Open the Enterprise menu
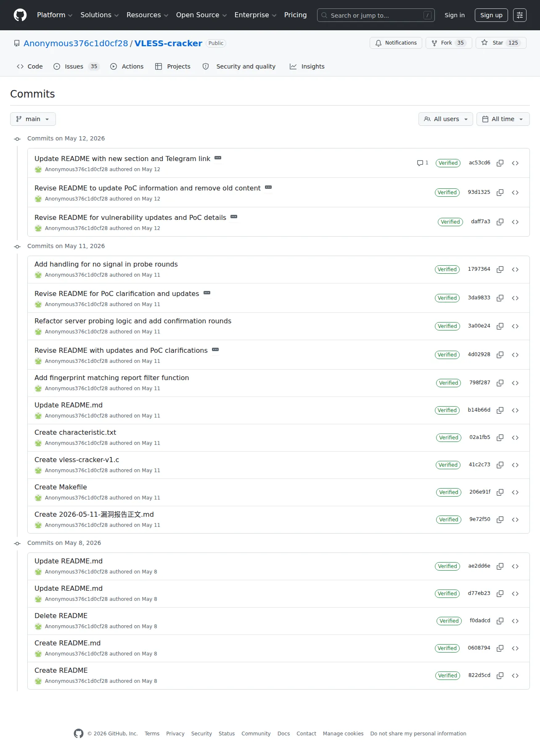Screen dimensions: 540x756 [255, 15]
